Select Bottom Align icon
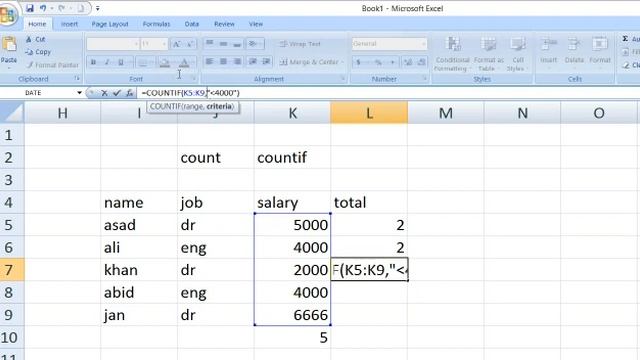The width and height of the screenshot is (640, 360). [x=237, y=43]
